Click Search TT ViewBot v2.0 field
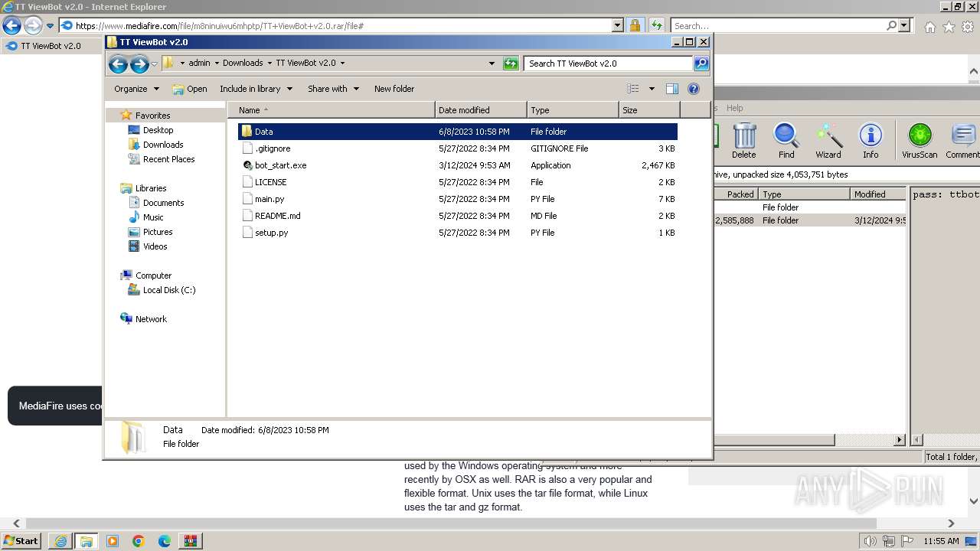Viewport: 980px width, 551px height. click(x=609, y=64)
